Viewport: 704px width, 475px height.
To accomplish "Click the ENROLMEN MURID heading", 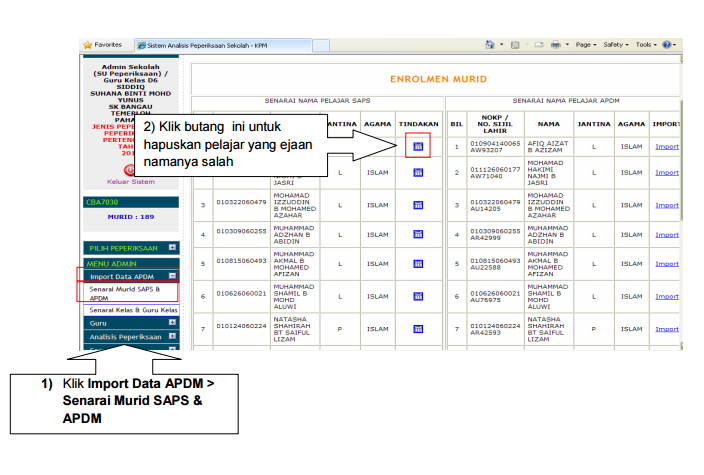I will coord(438,79).
